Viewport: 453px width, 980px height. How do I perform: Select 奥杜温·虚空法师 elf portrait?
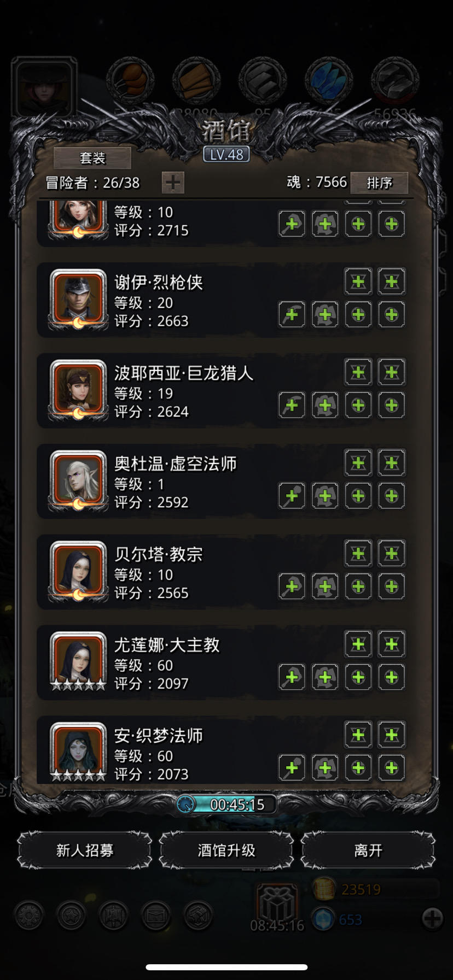(78, 480)
